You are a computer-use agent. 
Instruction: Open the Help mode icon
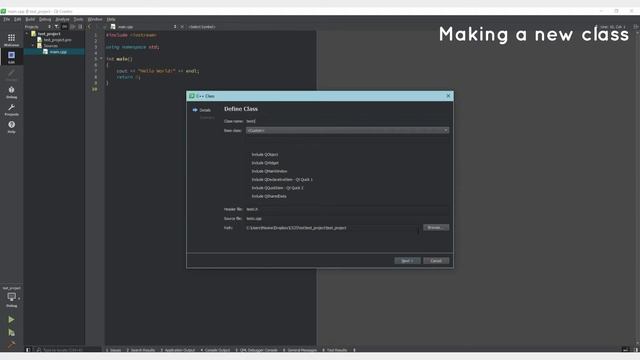point(11,127)
